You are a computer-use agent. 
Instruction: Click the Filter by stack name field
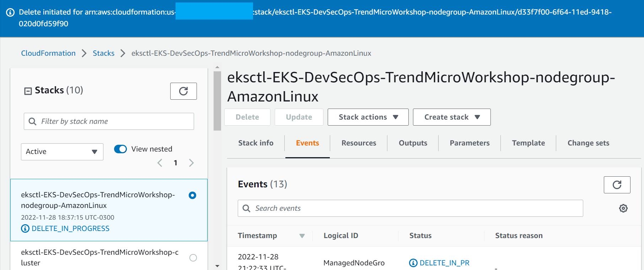(x=109, y=121)
